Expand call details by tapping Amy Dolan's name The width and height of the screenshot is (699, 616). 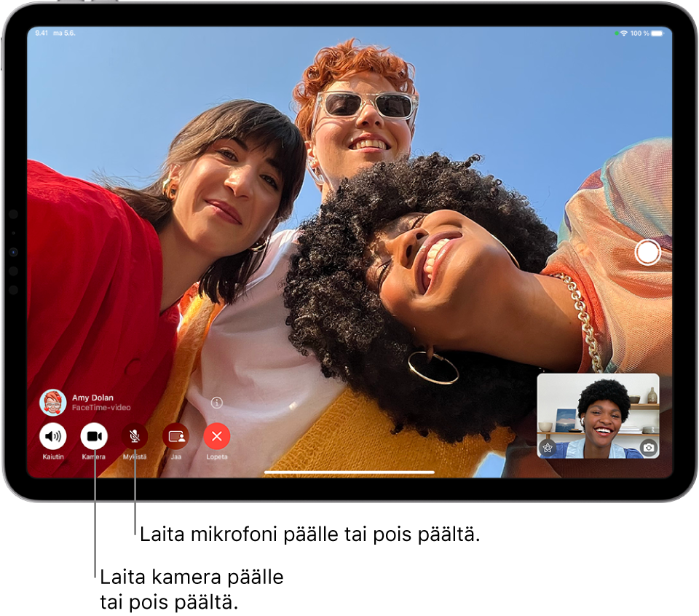(x=92, y=398)
